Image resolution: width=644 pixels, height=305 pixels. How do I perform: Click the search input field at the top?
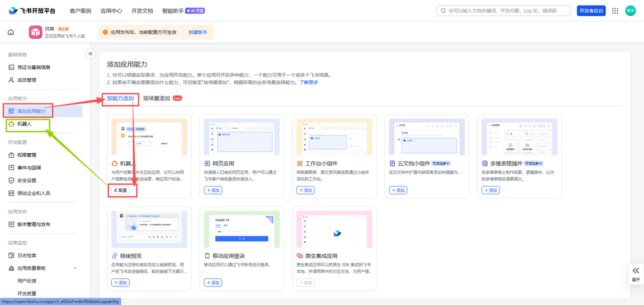pyautogui.click(x=503, y=10)
